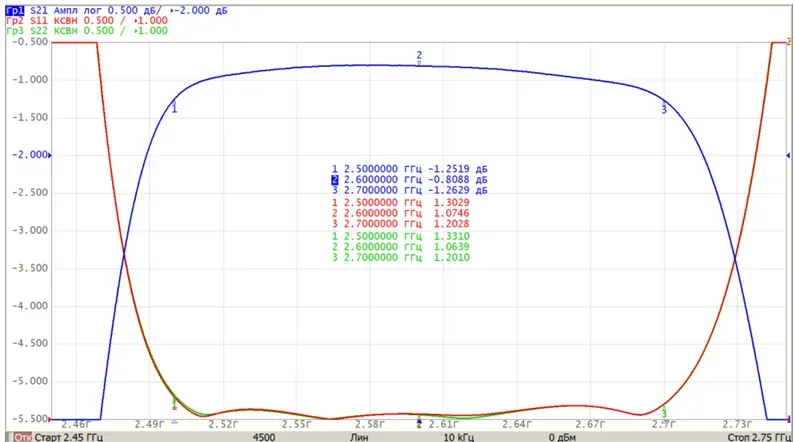The width and height of the screenshot is (795, 442).
Task: Open the Ампл лог format field
Action: click(78, 11)
